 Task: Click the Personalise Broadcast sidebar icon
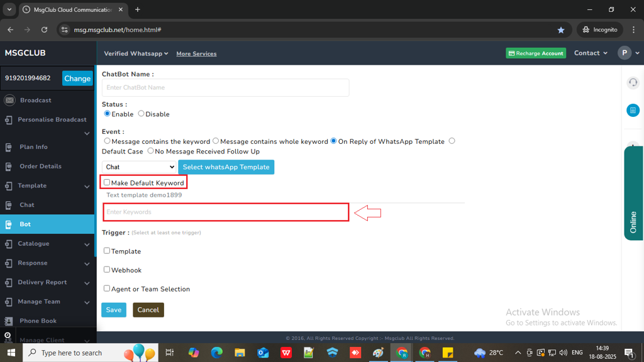click(8, 120)
